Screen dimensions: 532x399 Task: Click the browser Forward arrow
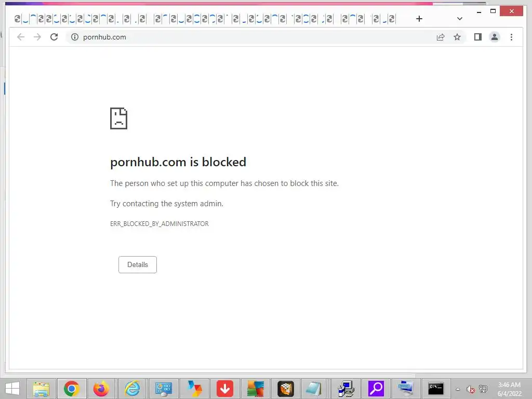point(37,37)
